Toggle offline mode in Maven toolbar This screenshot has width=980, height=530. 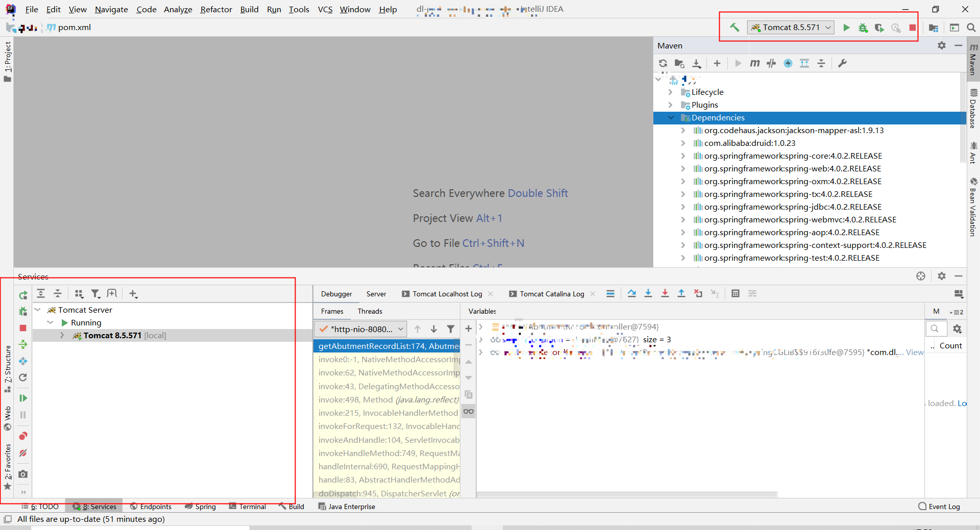click(771, 63)
